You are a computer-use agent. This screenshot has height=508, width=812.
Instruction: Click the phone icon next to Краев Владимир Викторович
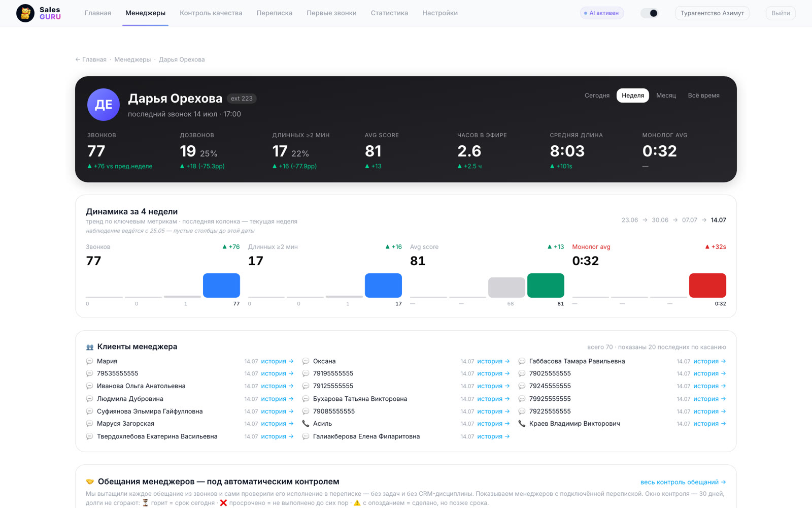pyautogui.click(x=522, y=424)
